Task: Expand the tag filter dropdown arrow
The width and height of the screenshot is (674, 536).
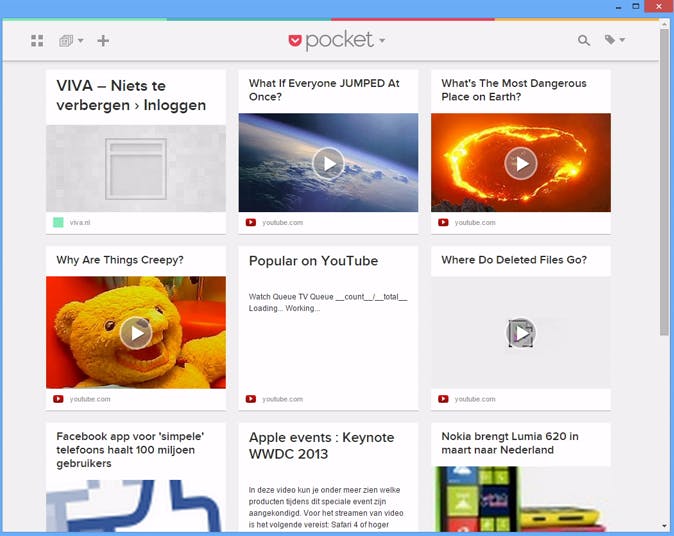Action: tap(622, 40)
